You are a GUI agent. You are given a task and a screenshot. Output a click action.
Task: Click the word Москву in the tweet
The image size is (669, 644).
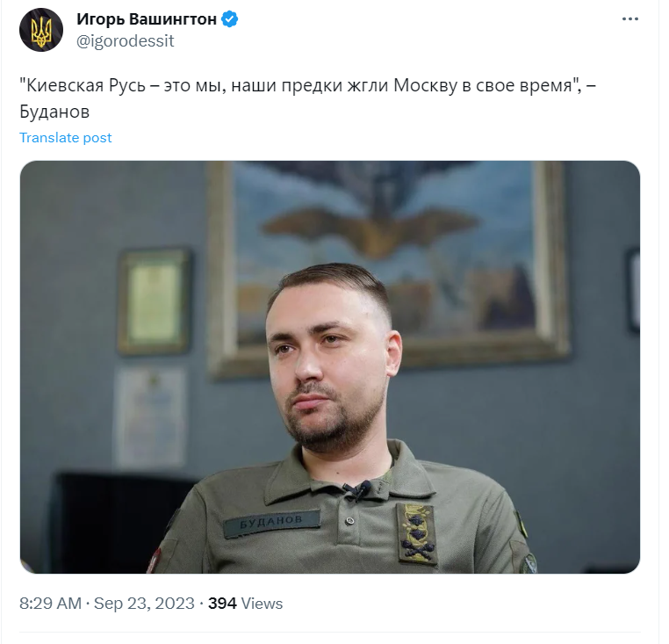tap(426, 85)
